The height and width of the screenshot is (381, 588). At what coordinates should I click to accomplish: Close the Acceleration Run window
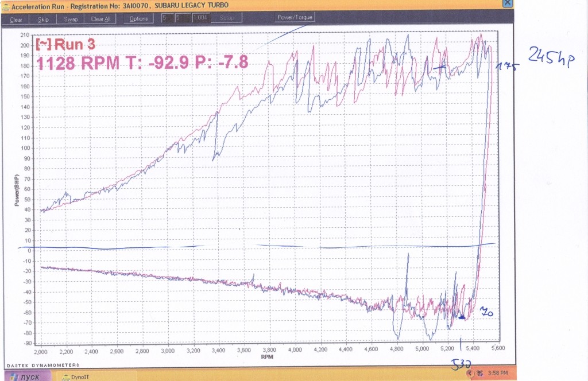(507, 3)
